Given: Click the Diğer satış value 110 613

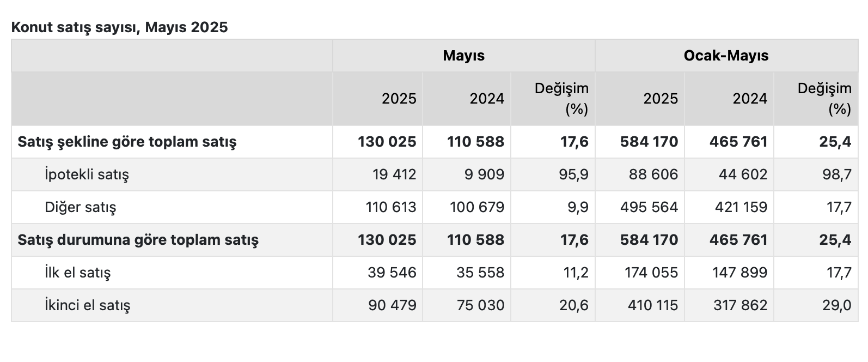Looking at the screenshot, I should 391,207.
